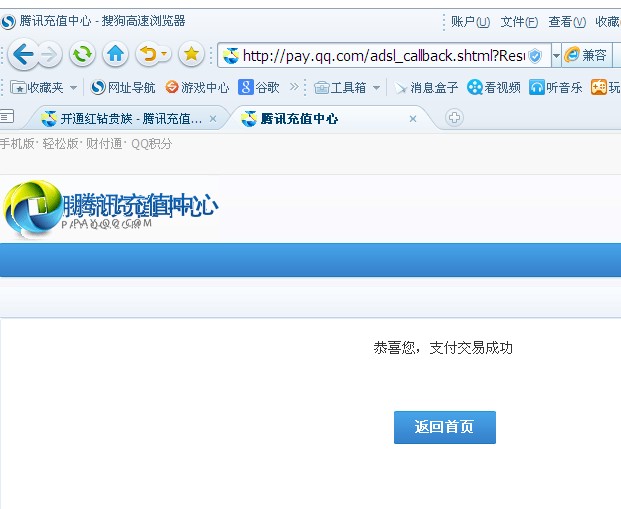Click the yellow star Favorites button

[191, 54]
